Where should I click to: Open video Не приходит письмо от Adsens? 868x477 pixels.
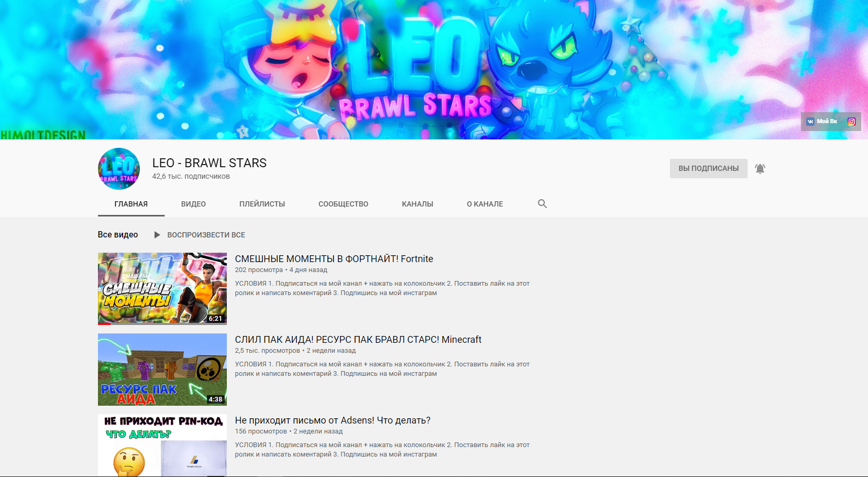pyautogui.click(x=333, y=420)
